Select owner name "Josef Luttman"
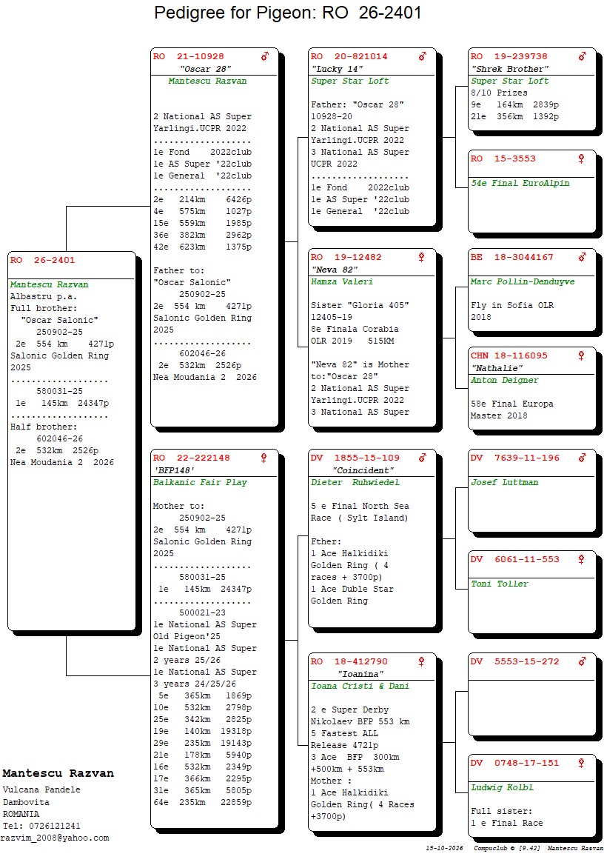604x868 pixels. click(504, 483)
